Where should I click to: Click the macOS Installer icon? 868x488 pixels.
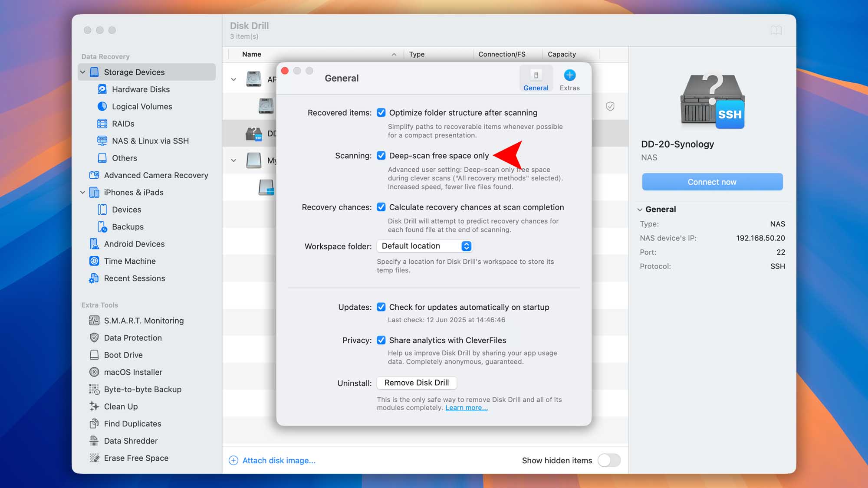(x=94, y=372)
